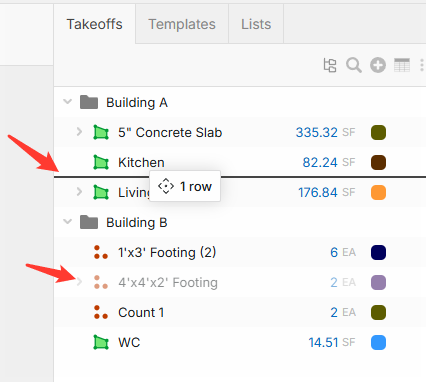Expand the 5" Concrete Slab row
Image resolution: width=426 pixels, height=382 pixels.
coord(79,132)
